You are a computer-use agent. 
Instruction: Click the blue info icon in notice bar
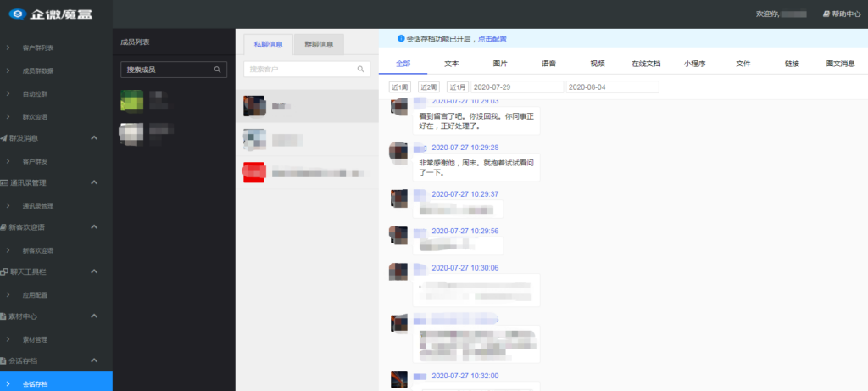(401, 38)
